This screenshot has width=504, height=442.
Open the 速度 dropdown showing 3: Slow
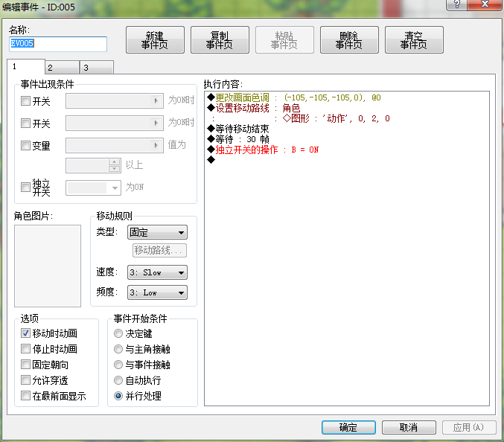coord(157,272)
